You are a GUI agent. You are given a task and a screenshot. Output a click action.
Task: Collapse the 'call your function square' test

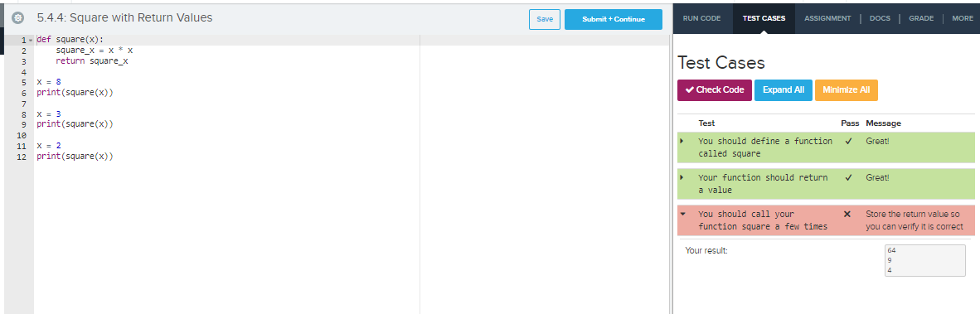pos(682,214)
